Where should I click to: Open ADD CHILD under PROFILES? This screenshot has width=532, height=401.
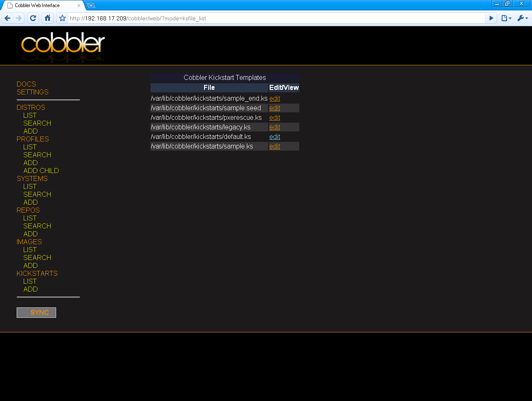point(41,171)
